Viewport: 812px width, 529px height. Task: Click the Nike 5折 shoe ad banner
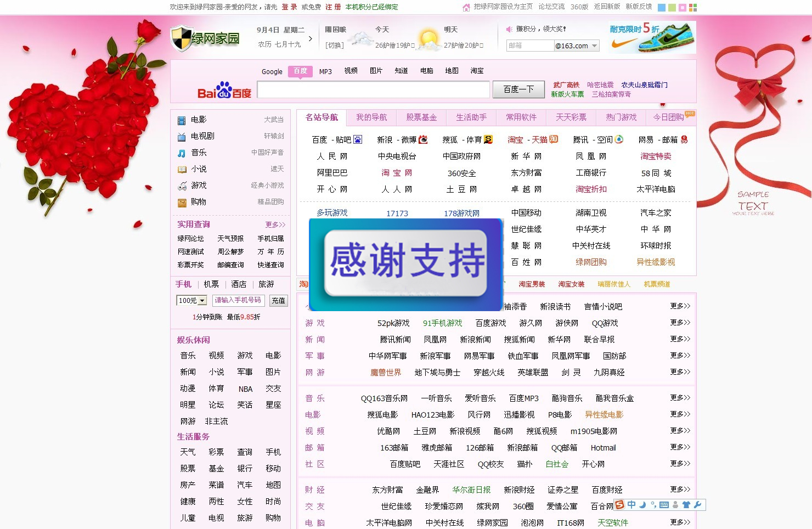[x=652, y=37]
